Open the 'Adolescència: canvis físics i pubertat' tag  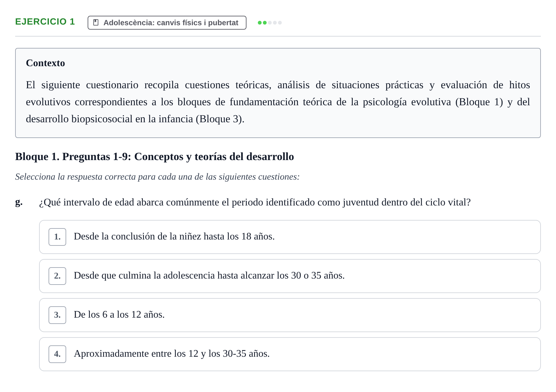(x=167, y=23)
